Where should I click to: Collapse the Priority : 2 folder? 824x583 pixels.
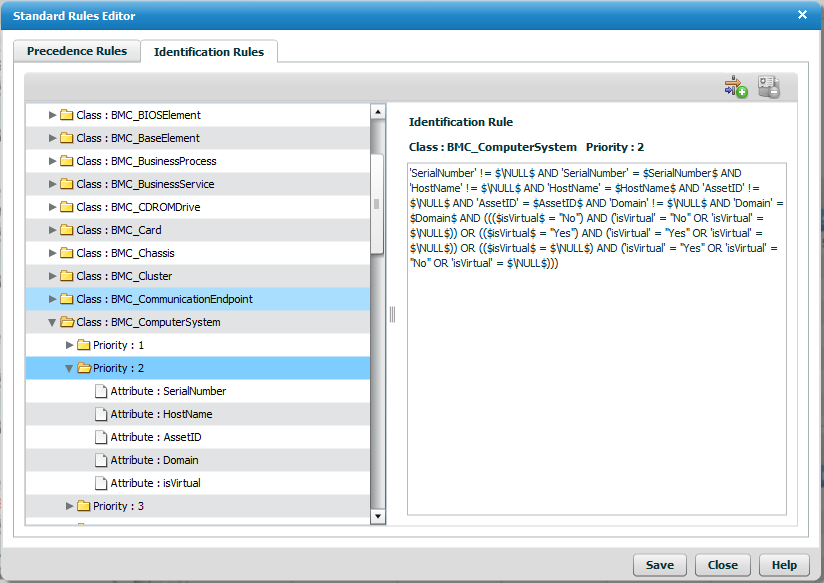pos(68,369)
